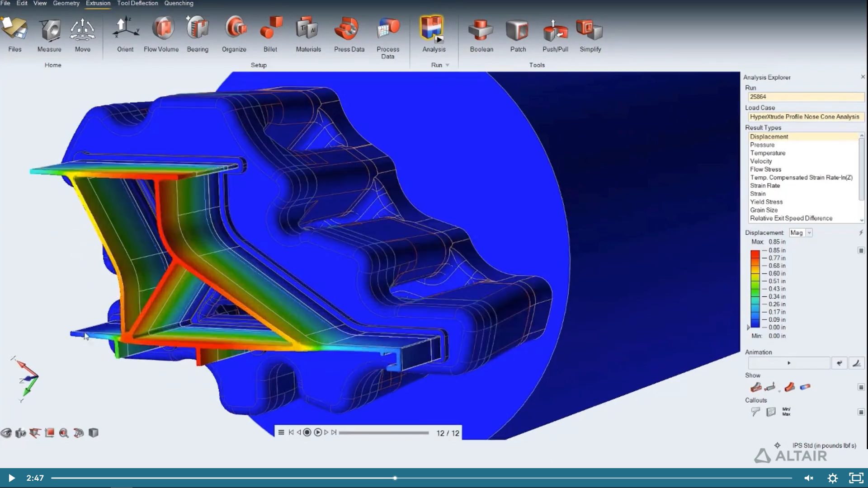Open the Quenching menu
Viewport: 868px width, 488px height.
(x=179, y=3)
